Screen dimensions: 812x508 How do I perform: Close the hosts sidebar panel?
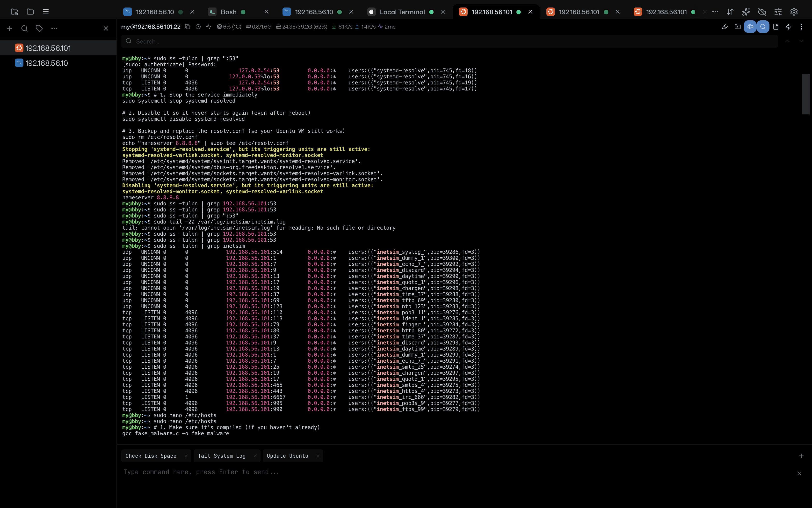pyautogui.click(x=106, y=29)
